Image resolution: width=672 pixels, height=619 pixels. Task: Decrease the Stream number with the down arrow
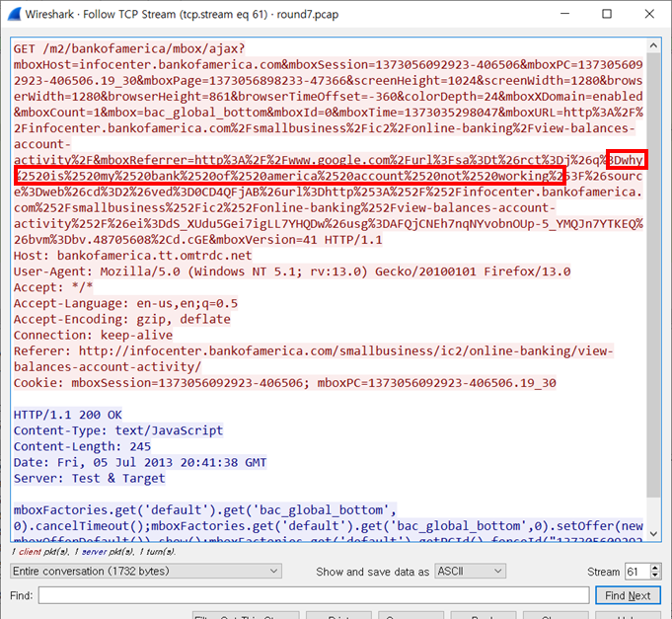[655, 576]
